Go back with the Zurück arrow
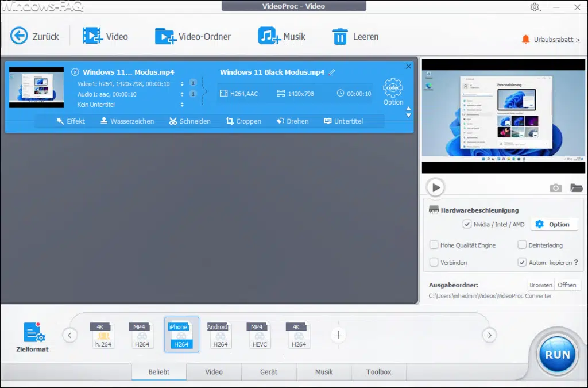The height and width of the screenshot is (388, 588). pyautogui.click(x=19, y=36)
